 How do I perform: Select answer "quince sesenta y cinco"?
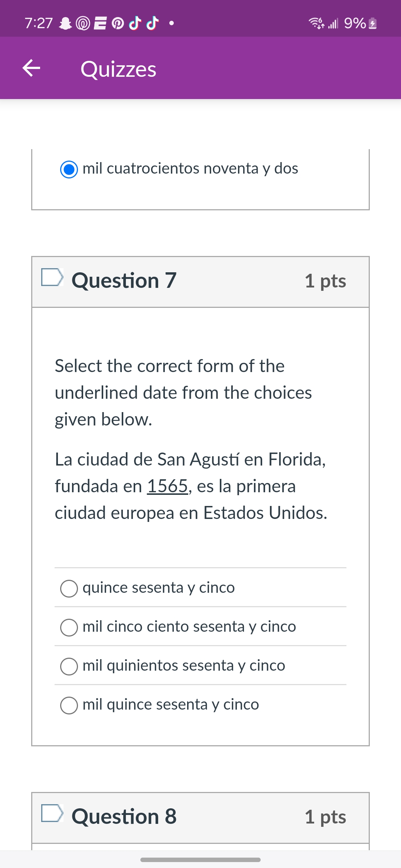pyautogui.click(x=69, y=588)
